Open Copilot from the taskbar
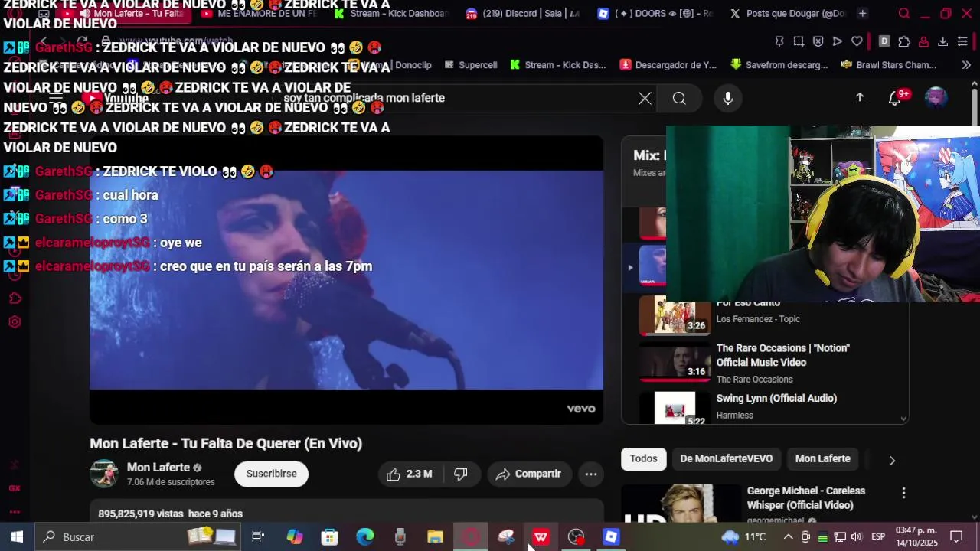This screenshot has height=551, width=980. 295,537
